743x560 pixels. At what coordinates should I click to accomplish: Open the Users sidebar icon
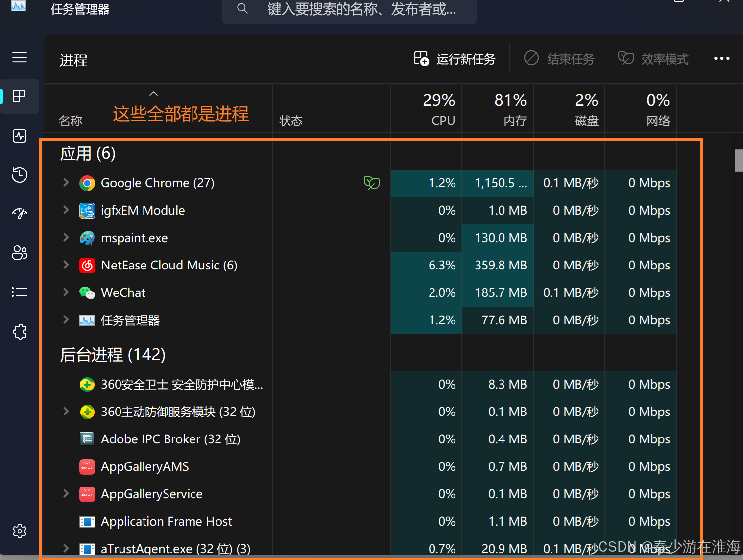coord(20,253)
